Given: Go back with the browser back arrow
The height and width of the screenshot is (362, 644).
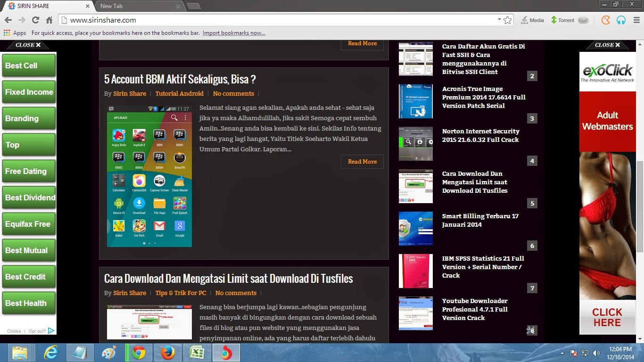Looking at the screenshot, I should [x=8, y=20].
